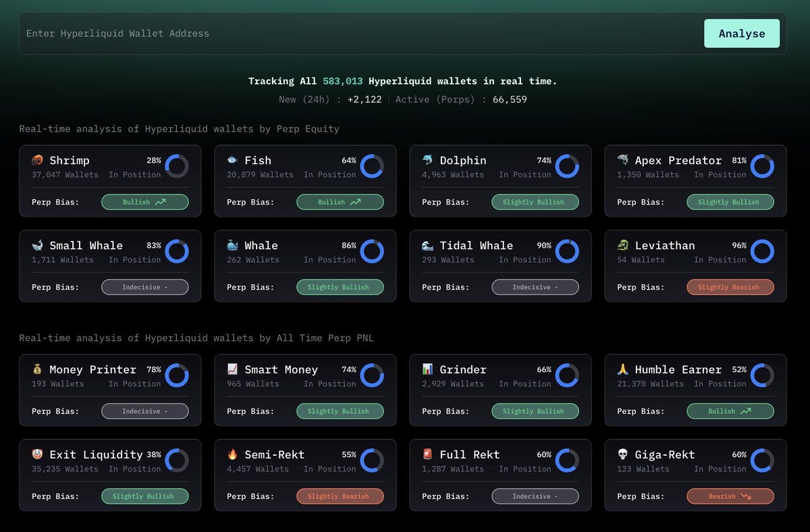Click the Grinder 66% position ring
This screenshot has width=810, height=532.
click(x=567, y=375)
